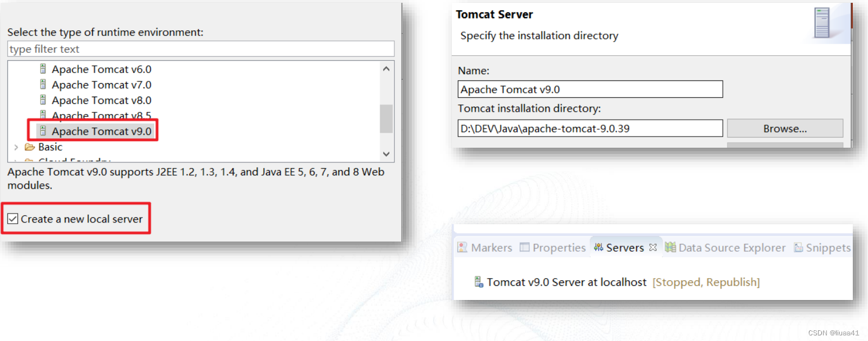Select Apache Tomcat v8.0 runtime icon

pyautogui.click(x=43, y=100)
